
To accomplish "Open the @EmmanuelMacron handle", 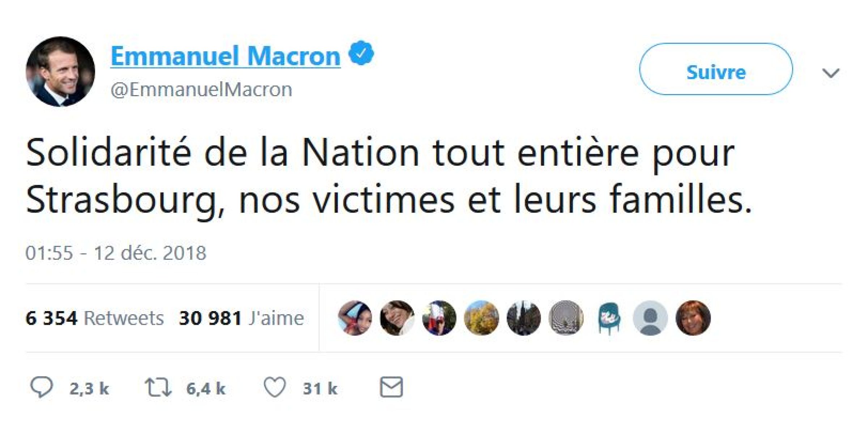I will [x=201, y=89].
